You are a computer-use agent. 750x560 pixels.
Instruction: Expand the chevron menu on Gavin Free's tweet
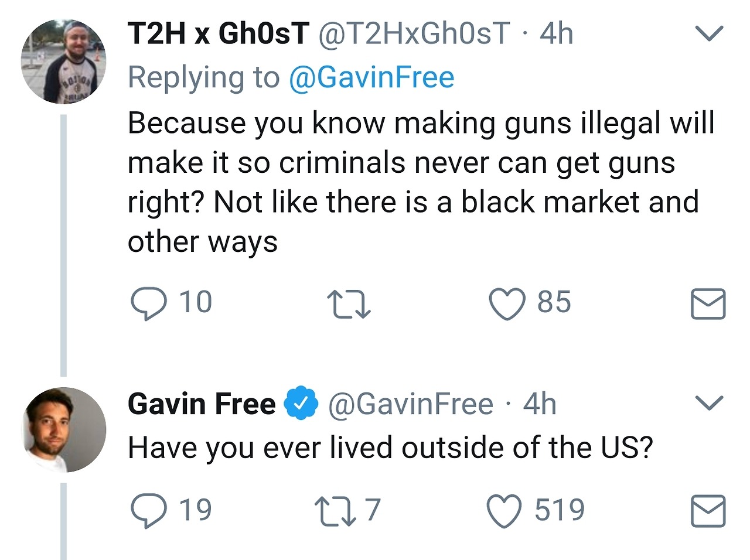pyautogui.click(x=709, y=403)
